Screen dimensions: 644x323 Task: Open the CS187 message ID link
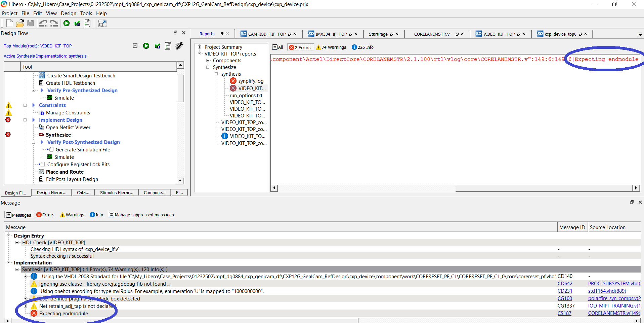(564, 313)
